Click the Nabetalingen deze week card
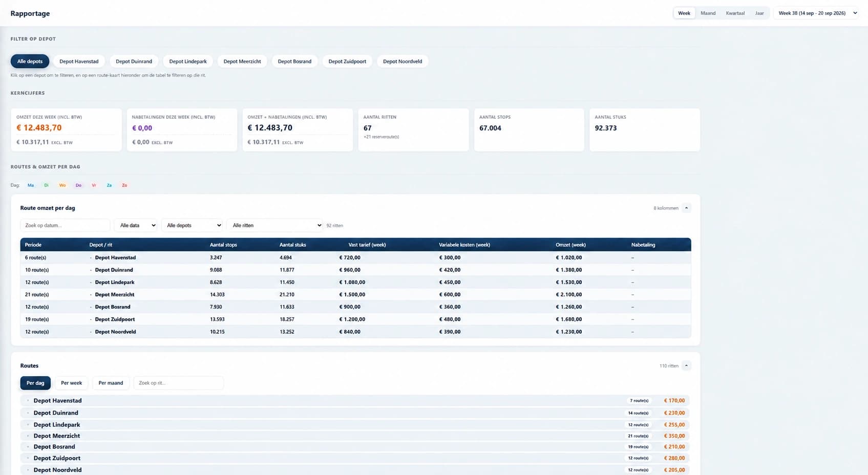 (182, 129)
